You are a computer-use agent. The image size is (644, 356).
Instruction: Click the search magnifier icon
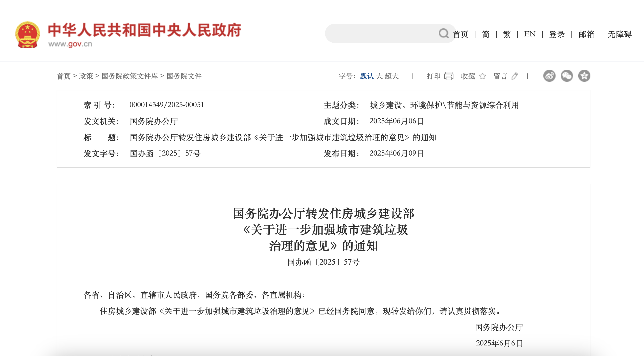click(444, 34)
